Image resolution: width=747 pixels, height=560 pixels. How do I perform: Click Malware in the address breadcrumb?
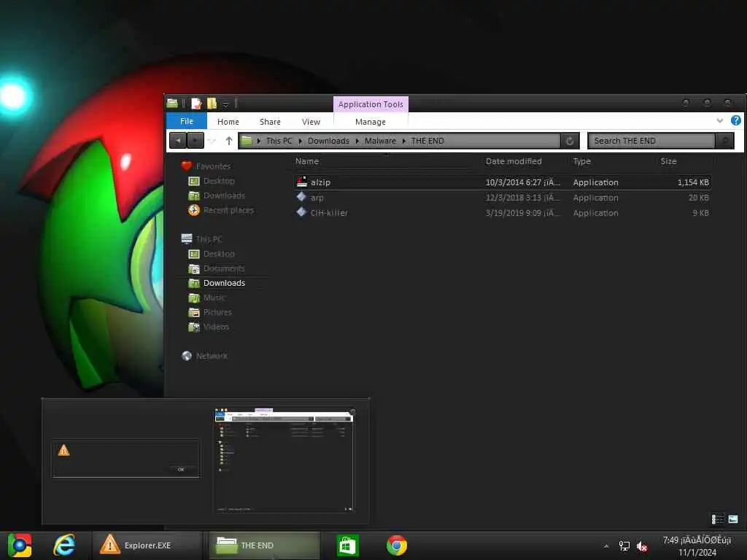pos(380,141)
